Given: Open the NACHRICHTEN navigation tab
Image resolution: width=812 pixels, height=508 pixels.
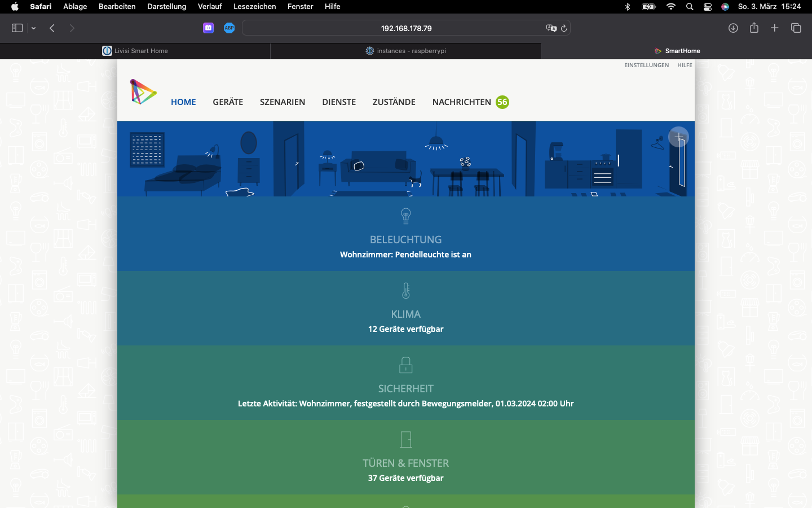Looking at the screenshot, I should pyautogui.click(x=462, y=102).
